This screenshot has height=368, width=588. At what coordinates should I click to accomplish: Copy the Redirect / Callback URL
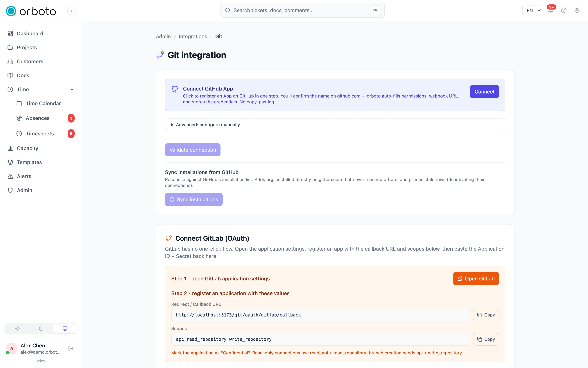(486, 315)
